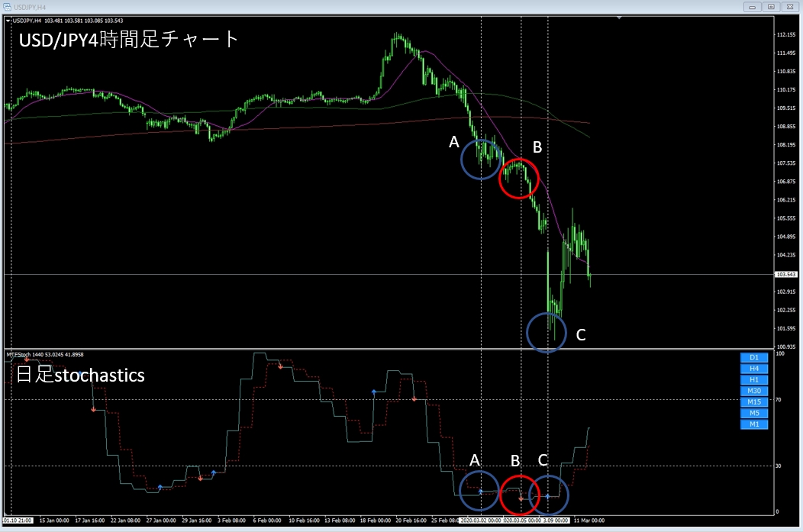Minimize the USDJPY,H4 chart window
This screenshot has width=803, height=532.
click(753, 7)
